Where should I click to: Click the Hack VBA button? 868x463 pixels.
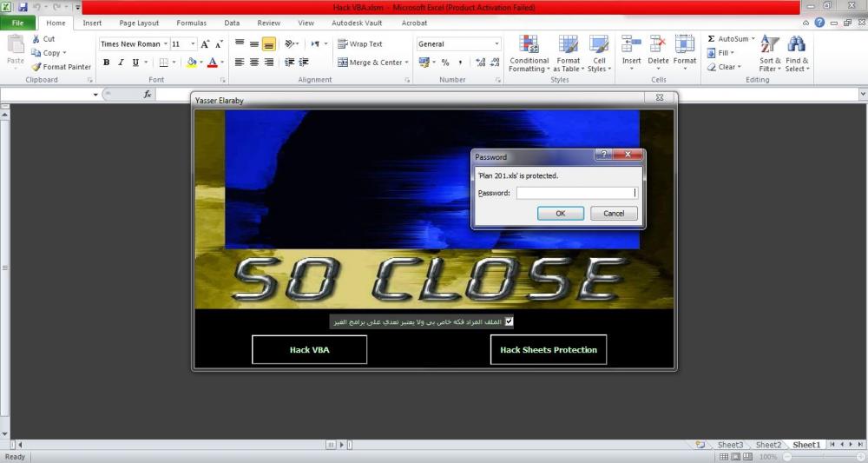click(x=310, y=349)
